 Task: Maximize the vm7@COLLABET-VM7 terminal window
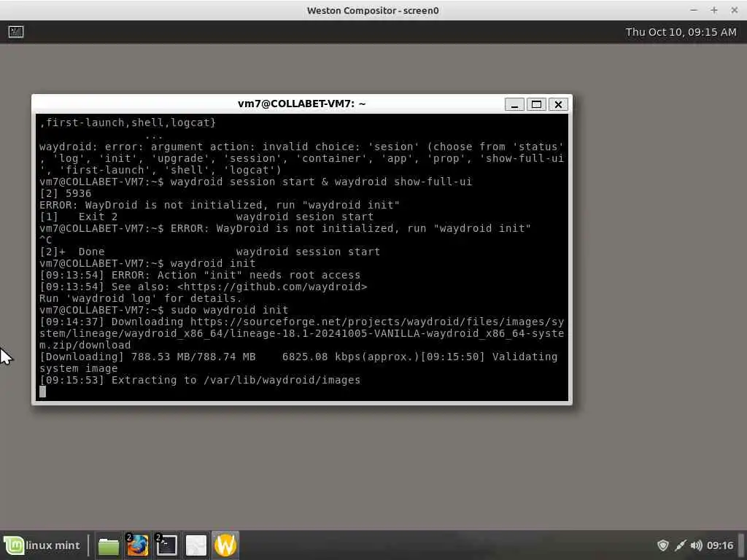[536, 104]
